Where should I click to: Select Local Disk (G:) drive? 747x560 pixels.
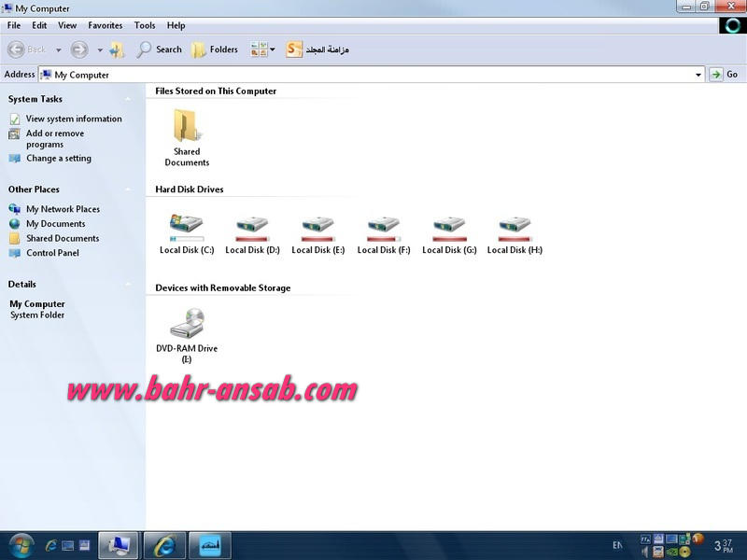click(449, 234)
